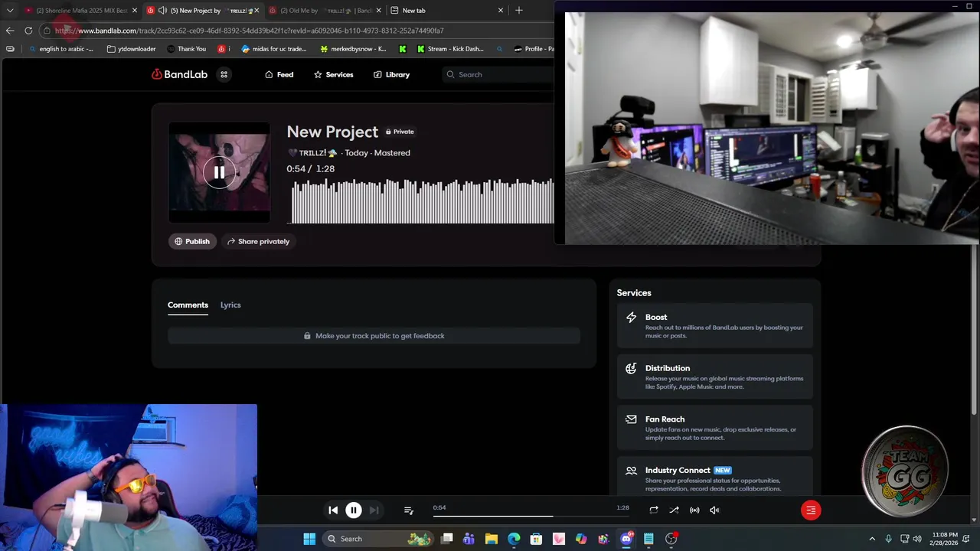Viewport: 980px width, 551px height.
Task: Pause playback on the track cover art
Action: click(x=219, y=172)
